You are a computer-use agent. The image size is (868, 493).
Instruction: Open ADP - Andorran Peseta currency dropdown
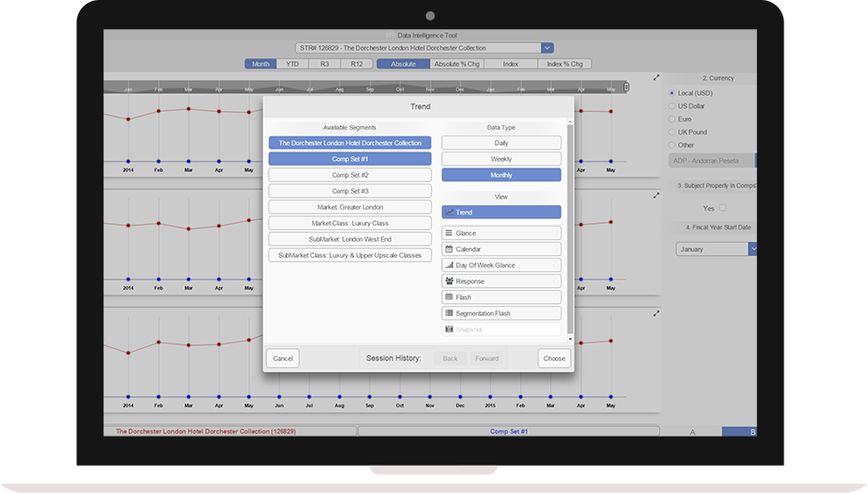click(x=713, y=161)
